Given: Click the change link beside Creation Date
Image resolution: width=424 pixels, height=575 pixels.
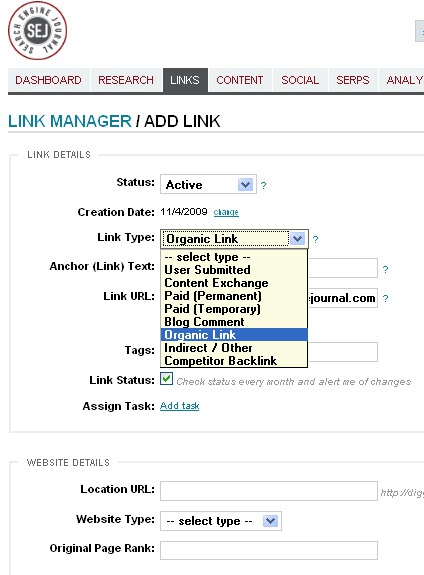Looking at the screenshot, I should [226, 212].
